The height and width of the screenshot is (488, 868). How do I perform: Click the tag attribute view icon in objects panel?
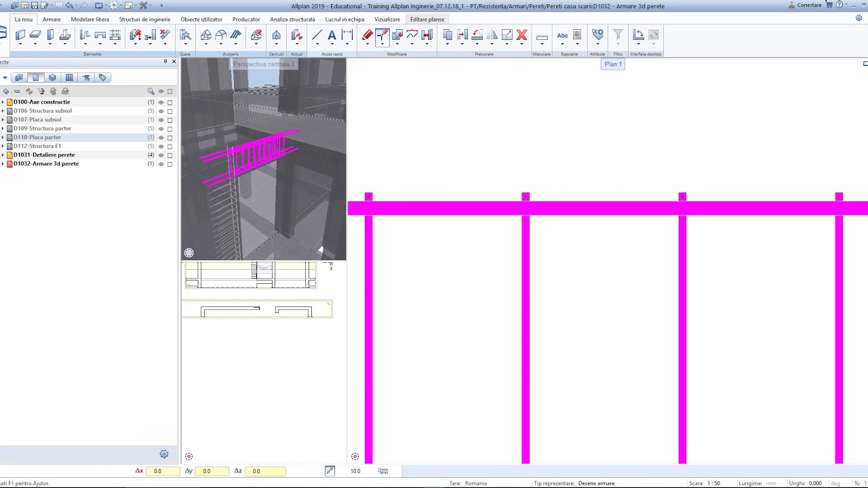pyautogui.click(x=102, y=77)
